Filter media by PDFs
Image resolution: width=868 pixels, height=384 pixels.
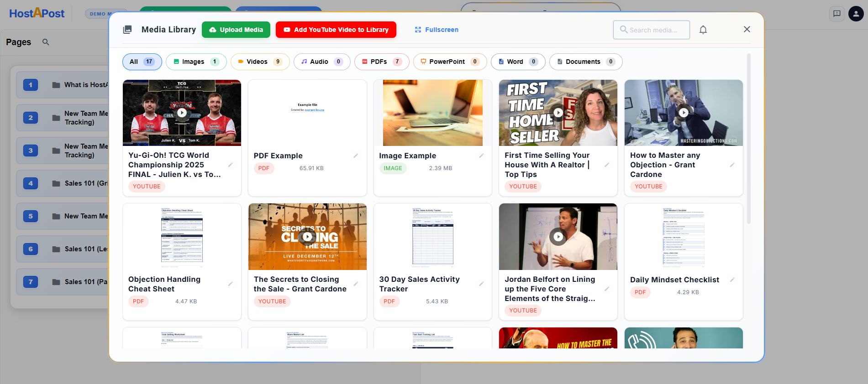point(382,62)
